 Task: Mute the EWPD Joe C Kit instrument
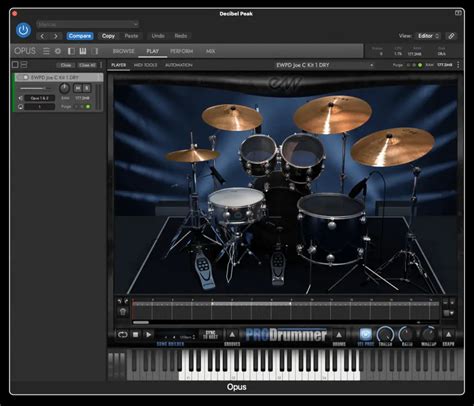[x=77, y=88]
